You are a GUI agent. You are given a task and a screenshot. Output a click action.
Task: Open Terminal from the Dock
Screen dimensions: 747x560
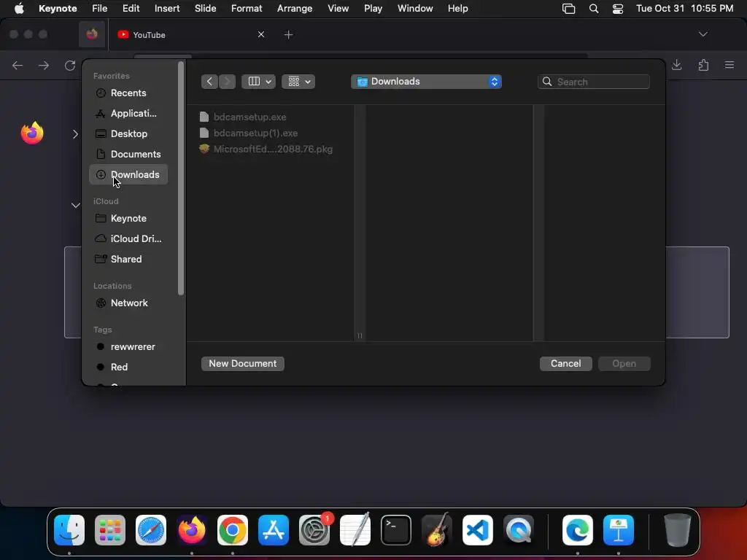pos(396,530)
